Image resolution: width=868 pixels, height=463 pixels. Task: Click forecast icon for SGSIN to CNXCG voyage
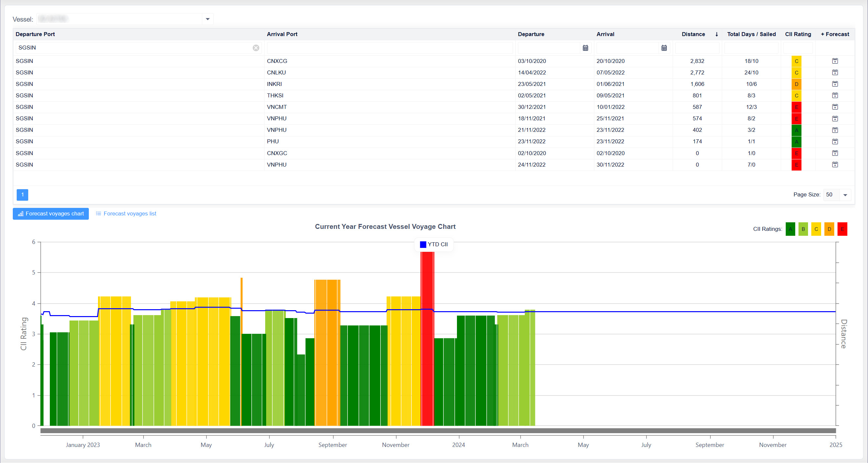coord(835,61)
